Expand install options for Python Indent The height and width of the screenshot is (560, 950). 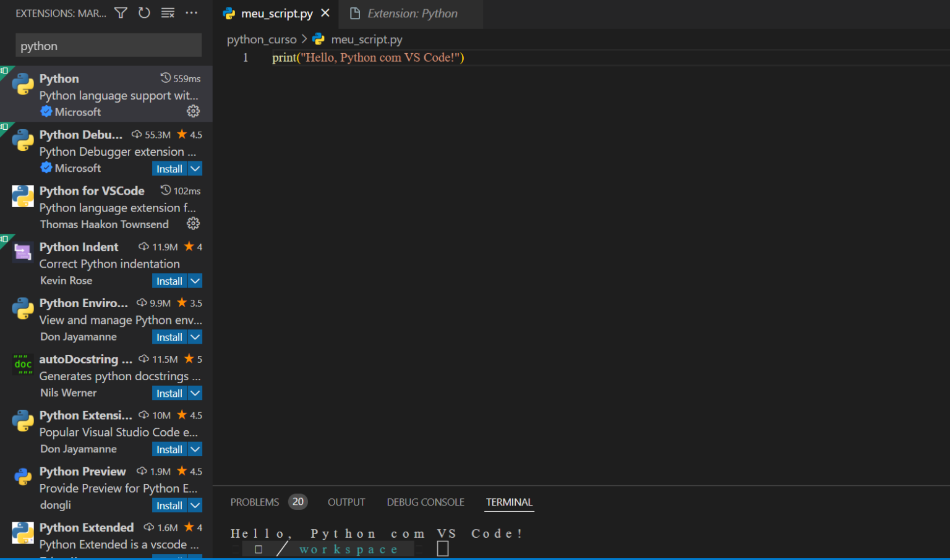[195, 281]
